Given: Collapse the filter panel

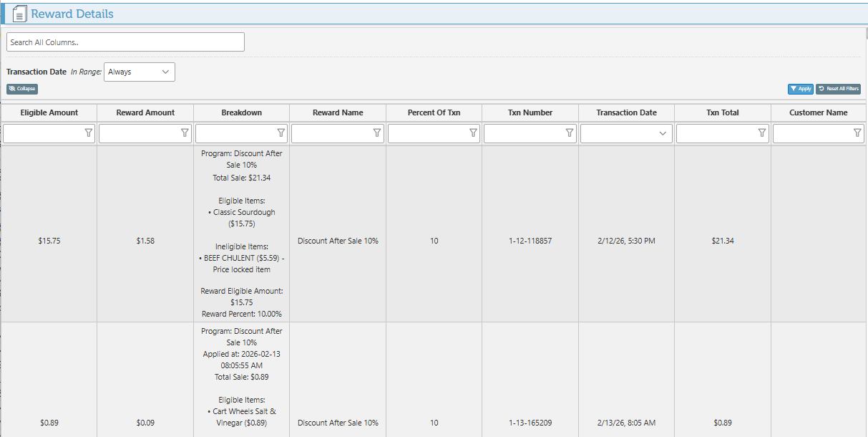Looking at the screenshot, I should point(22,89).
